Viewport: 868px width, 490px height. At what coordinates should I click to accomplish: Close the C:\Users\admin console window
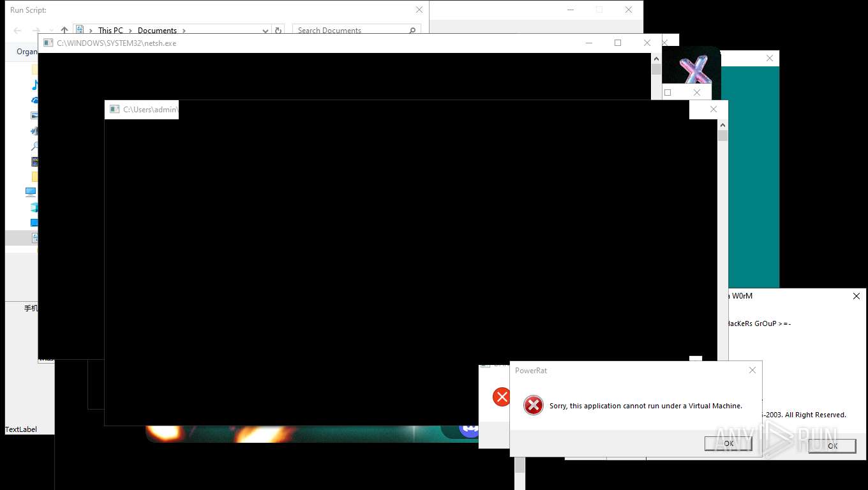click(714, 109)
